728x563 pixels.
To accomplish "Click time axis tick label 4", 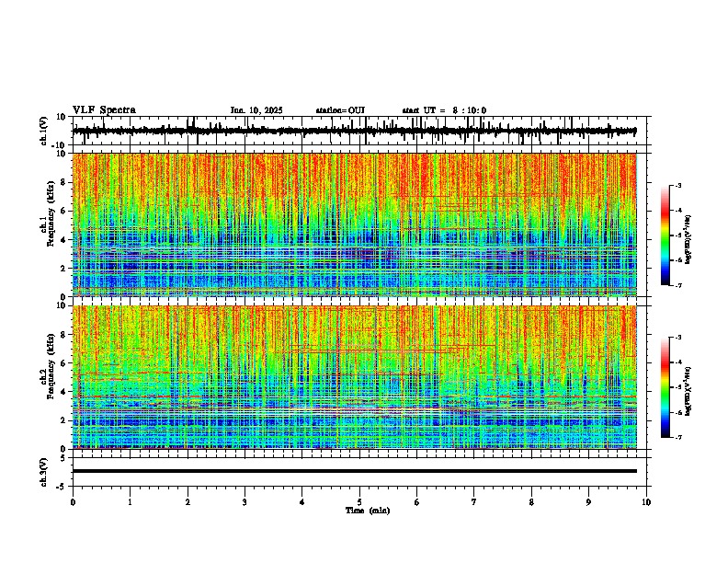I will tap(302, 502).
